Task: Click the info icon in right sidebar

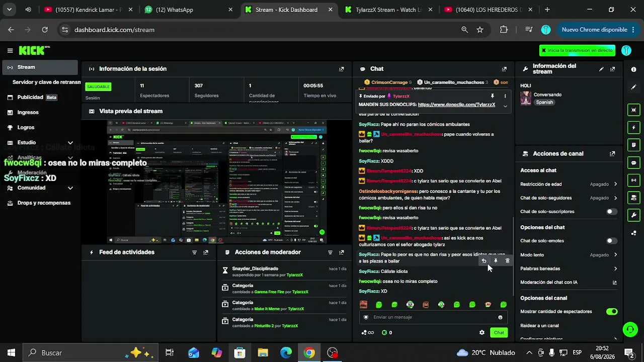Action: pyautogui.click(x=633, y=69)
